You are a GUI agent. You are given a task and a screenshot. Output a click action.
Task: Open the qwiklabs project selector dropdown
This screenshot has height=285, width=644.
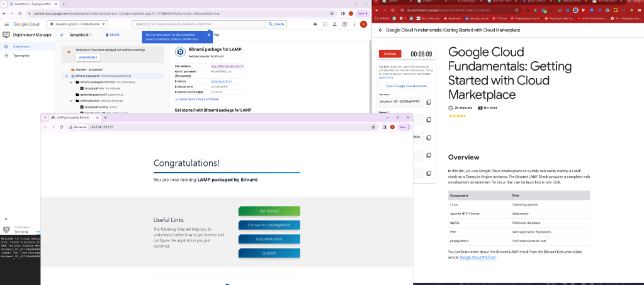77,24
